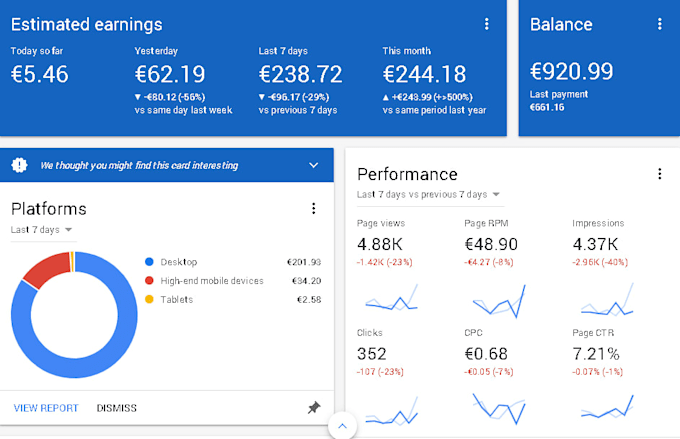Click the Page CTR sparkline chart
This screenshot has height=439, width=680.
point(605,409)
